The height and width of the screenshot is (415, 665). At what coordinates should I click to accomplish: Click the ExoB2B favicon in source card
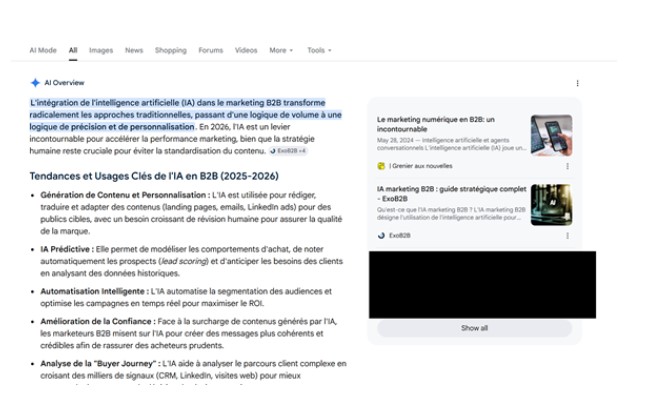(381, 235)
